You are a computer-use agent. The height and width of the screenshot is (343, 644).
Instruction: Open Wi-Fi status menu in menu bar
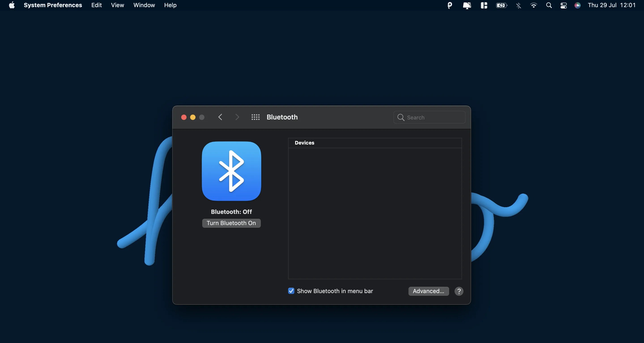coord(533,5)
